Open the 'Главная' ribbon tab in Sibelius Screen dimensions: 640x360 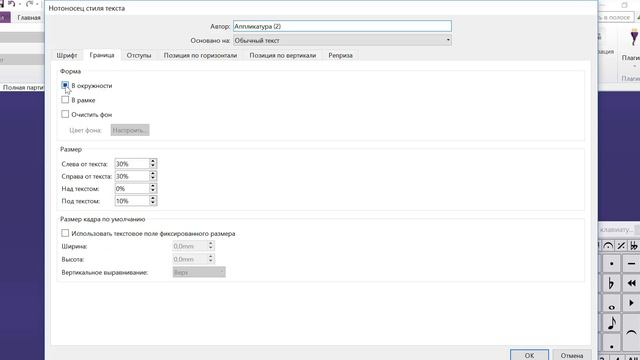[x=29, y=18]
